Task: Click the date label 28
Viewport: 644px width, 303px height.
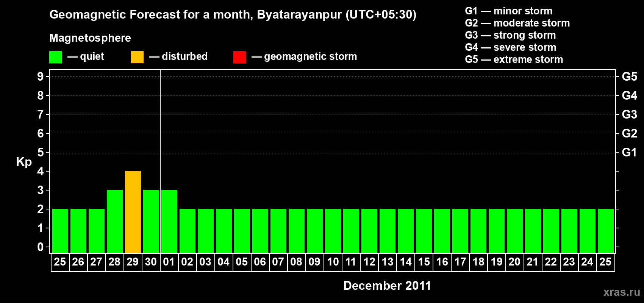Action: (x=114, y=262)
